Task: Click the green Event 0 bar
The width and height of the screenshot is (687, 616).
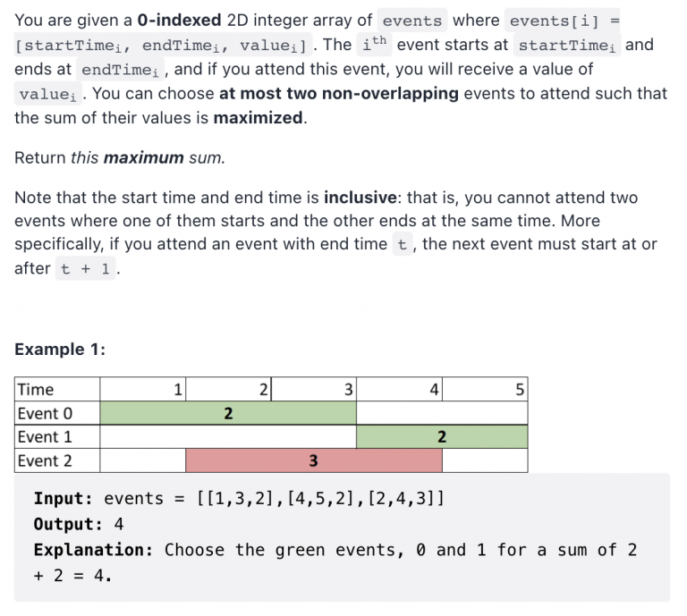Action: [228, 413]
